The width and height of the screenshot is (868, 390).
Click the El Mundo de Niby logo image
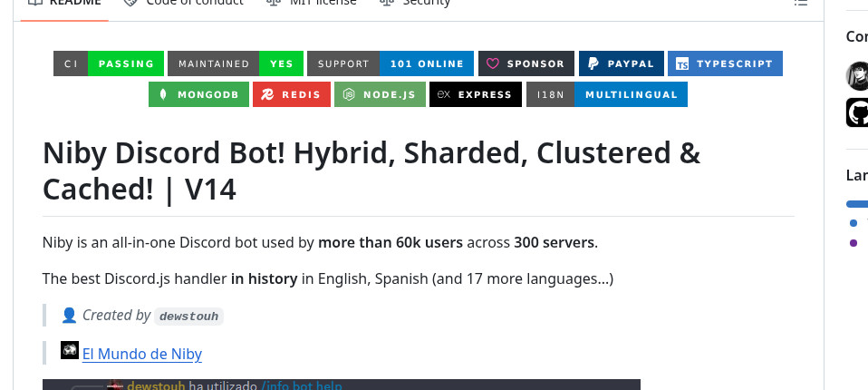click(x=70, y=350)
